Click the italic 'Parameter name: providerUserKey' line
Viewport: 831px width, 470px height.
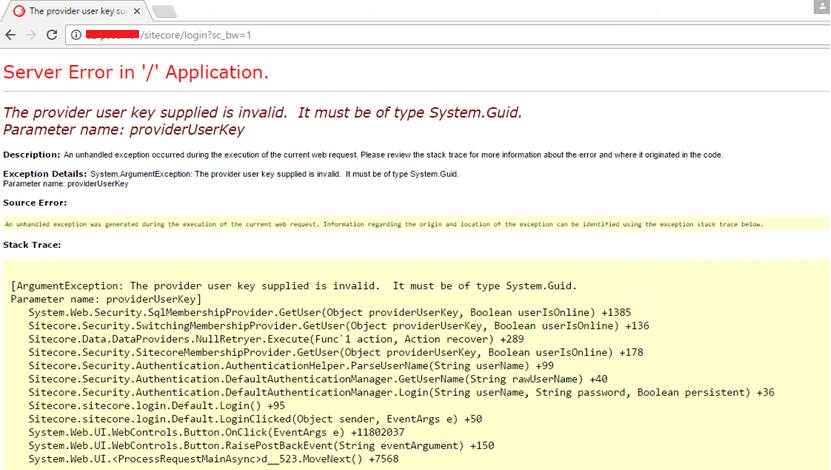(124, 130)
